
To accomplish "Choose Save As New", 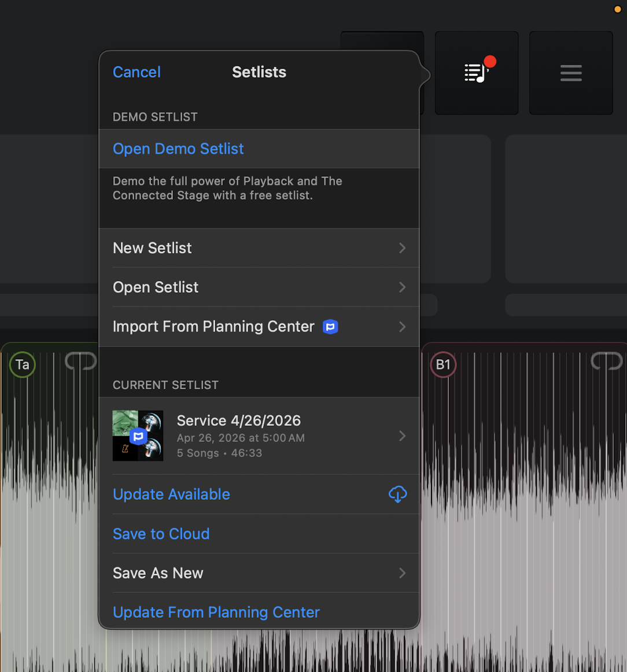I will pos(259,573).
